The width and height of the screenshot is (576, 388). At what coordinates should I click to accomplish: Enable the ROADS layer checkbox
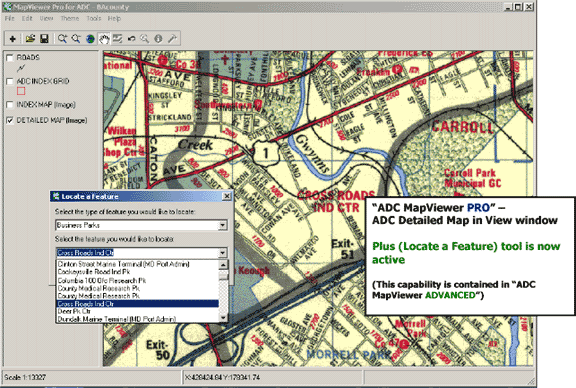click(x=10, y=58)
